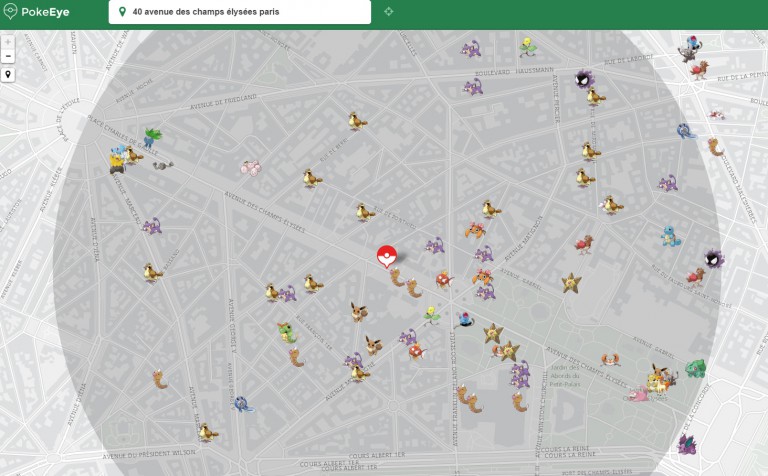Click the address search field
Viewport: 768px width, 476px height.
pos(240,12)
